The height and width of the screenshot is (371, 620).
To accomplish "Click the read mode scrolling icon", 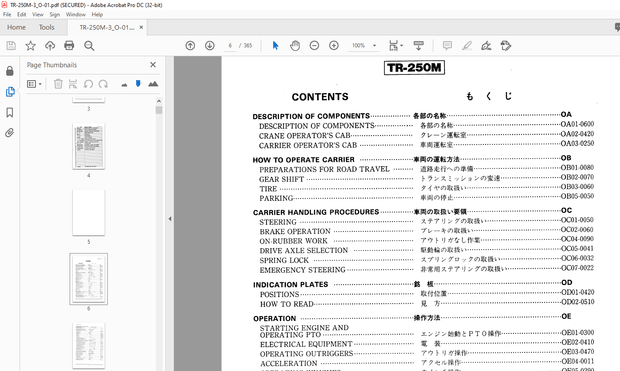I will tap(418, 45).
